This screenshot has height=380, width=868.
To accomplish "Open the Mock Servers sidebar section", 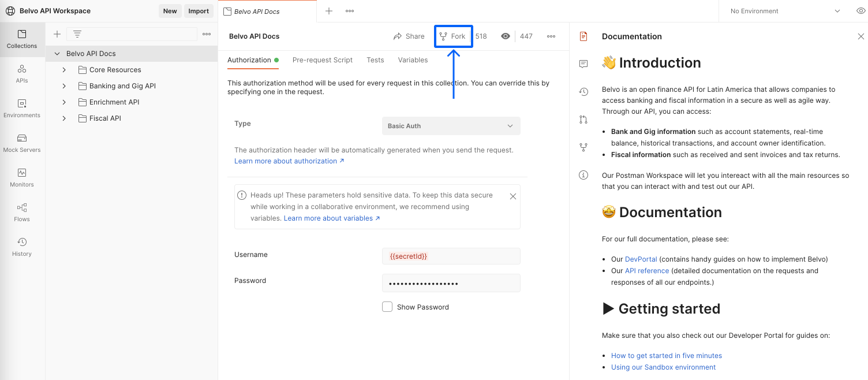I will pyautogui.click(x=22, y=143).
